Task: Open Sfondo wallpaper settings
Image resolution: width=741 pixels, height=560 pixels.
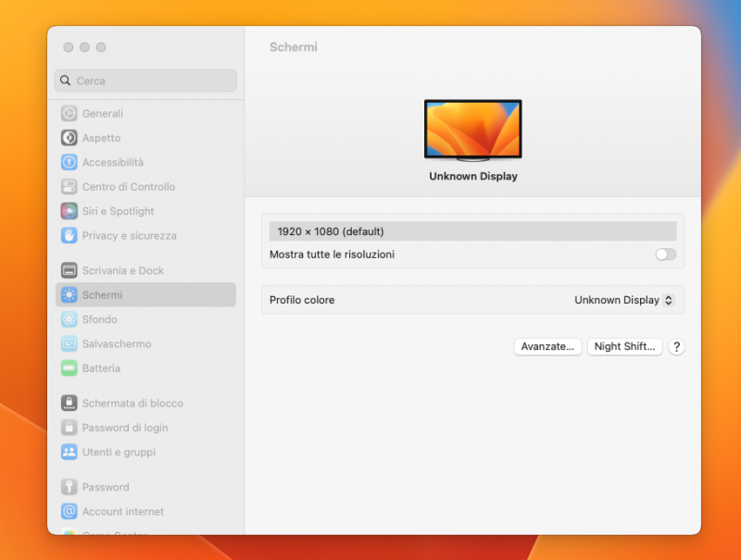Action: click(145, 319)
